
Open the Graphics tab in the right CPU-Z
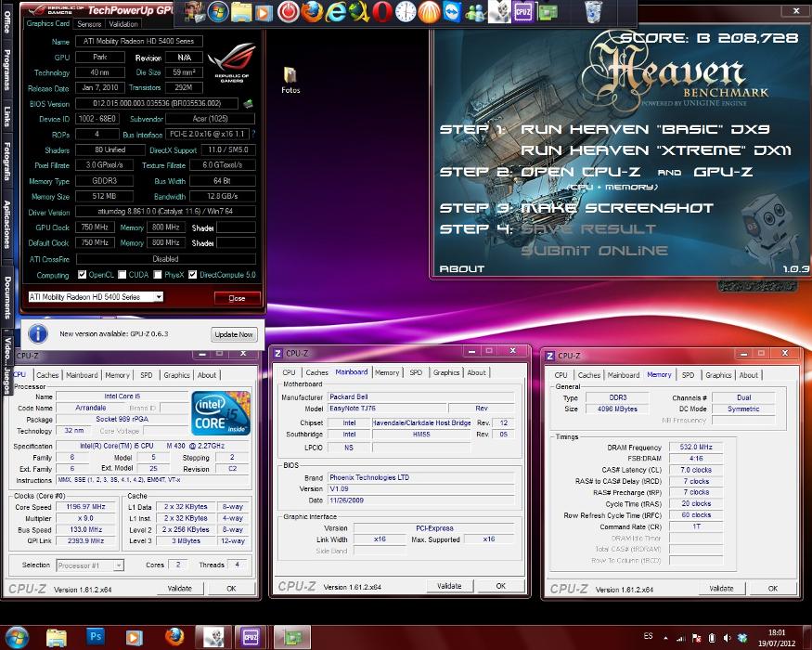[x=718, y=375]
